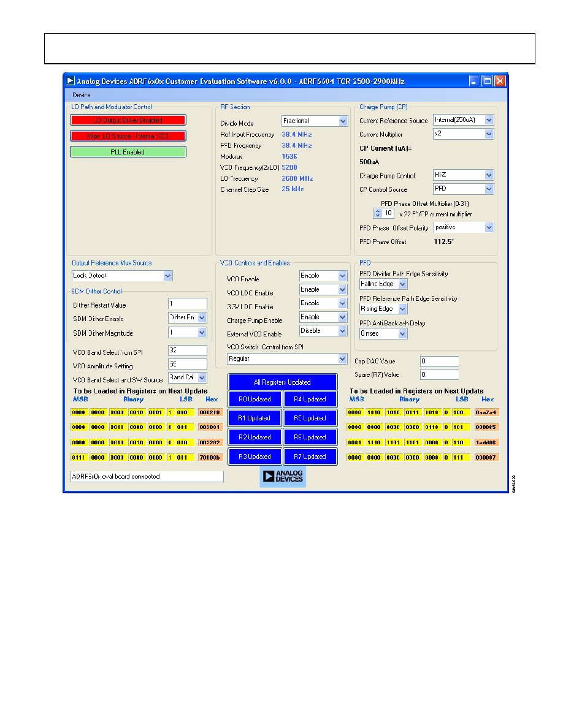563x728 pixels.
Task: Open PFD Divider Path Edge Sensitivity dropdown
Action: pyautogui.click(x=383, y=284)
